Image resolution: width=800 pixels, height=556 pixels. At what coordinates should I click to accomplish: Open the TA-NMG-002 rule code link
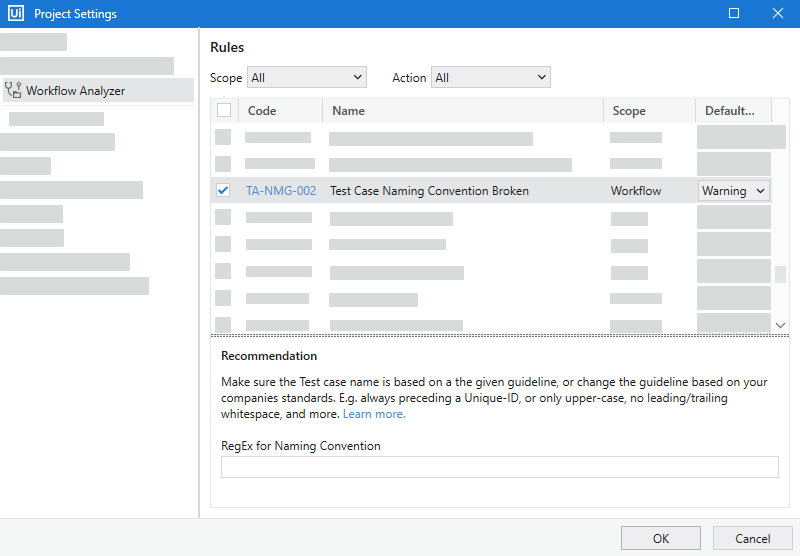coord(281,191)
